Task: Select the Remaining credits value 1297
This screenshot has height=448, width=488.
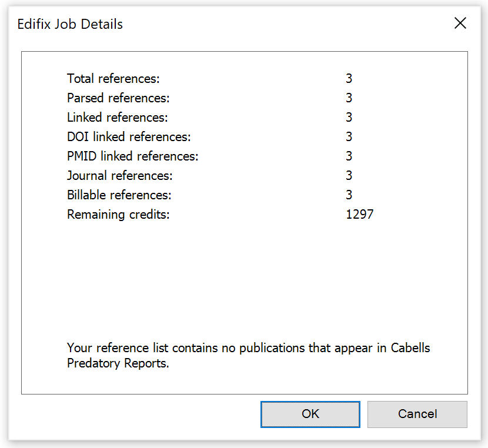Action: (359, 214)
